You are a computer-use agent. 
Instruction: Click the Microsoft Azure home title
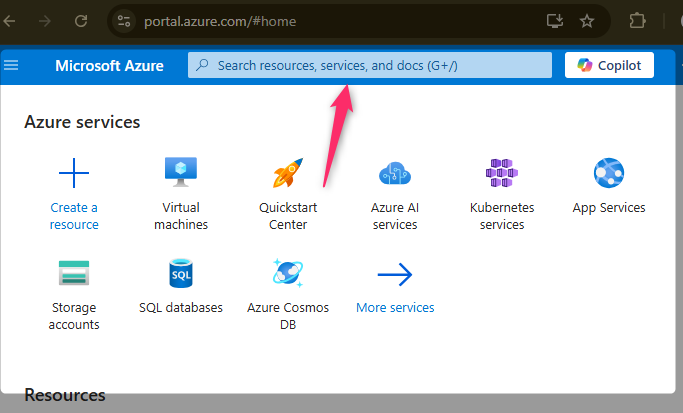pyautogui.click(x=109, y=66)
